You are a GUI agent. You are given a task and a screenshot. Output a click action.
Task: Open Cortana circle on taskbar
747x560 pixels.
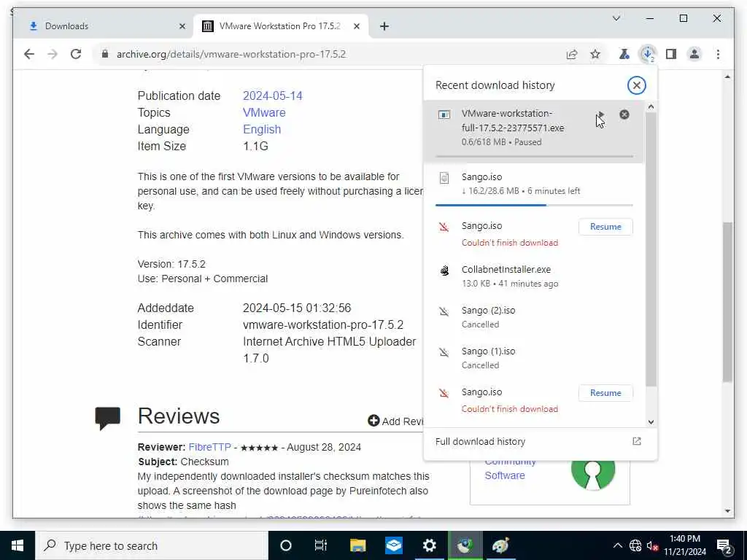pos(286,545)
